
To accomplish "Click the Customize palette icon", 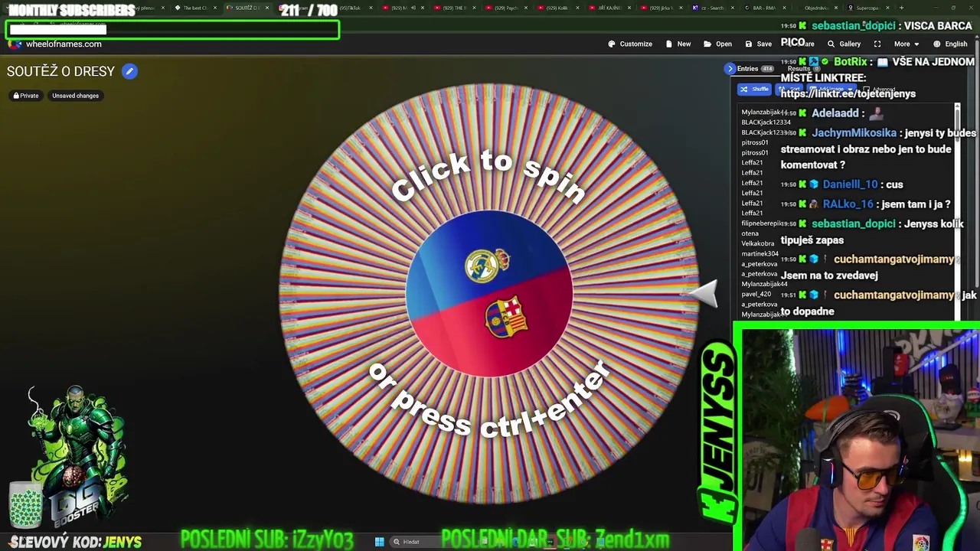I will (x=612, y=44).
